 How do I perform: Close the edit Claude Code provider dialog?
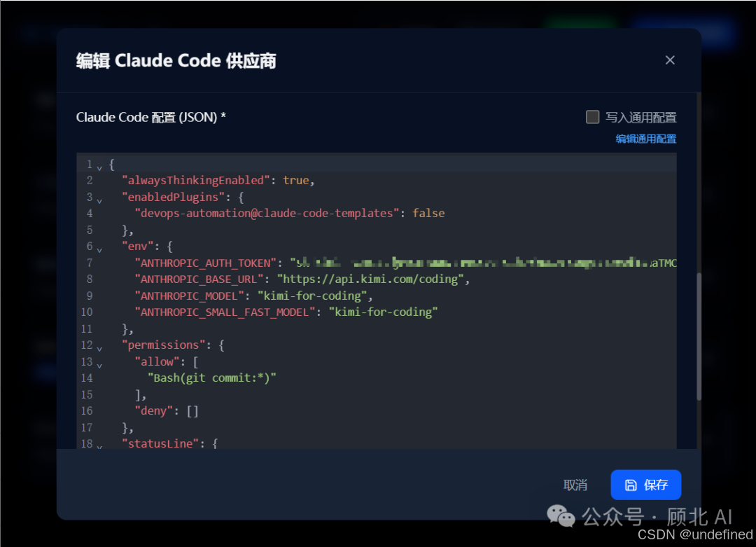pos(670,60)
